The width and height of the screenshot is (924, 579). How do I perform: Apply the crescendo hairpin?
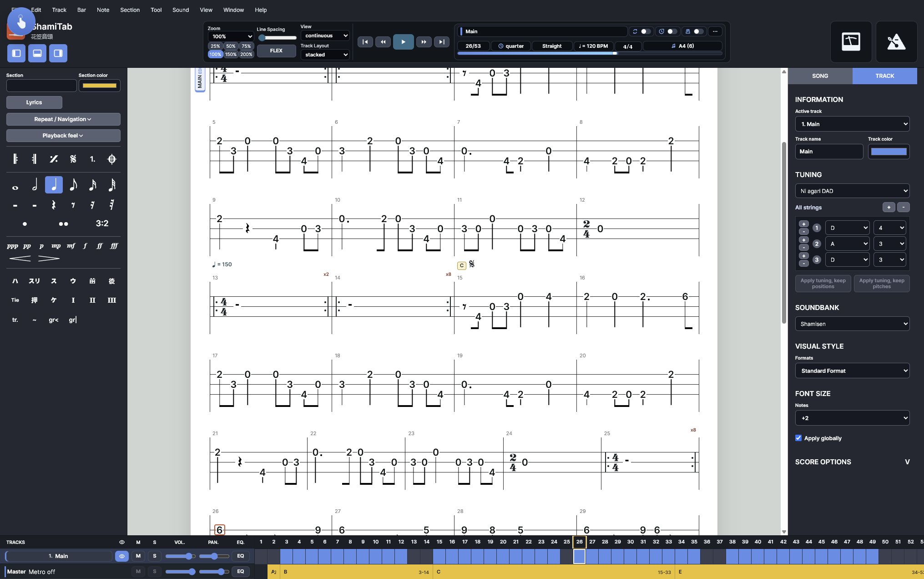click(x=20, y=259)
